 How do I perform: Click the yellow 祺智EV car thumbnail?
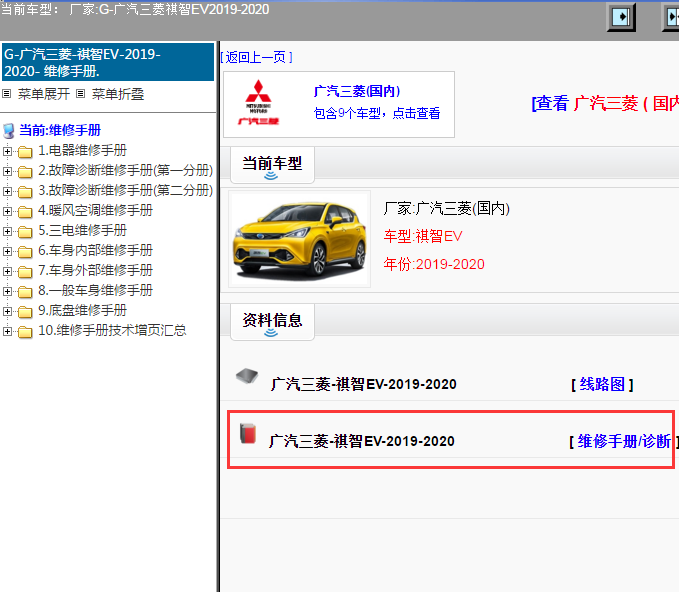[x=300, y=239]
